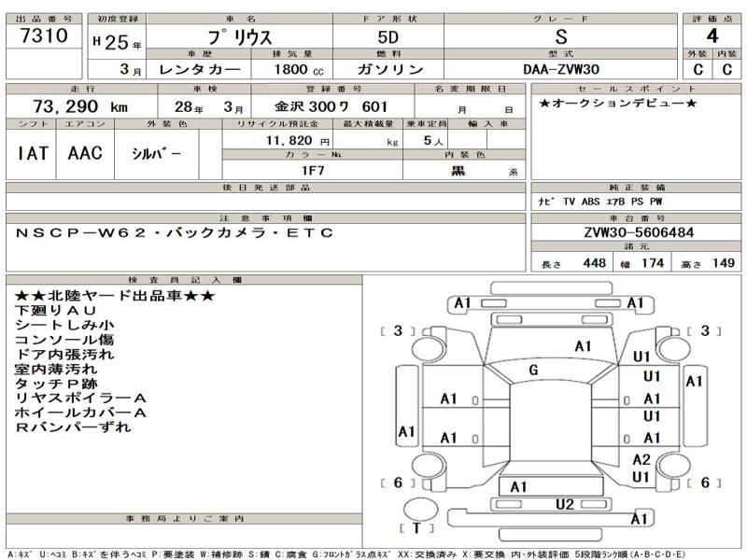Click the U2 rear bumper mark
The width and height of the screenshot is (747, 560).
[564, 505]
